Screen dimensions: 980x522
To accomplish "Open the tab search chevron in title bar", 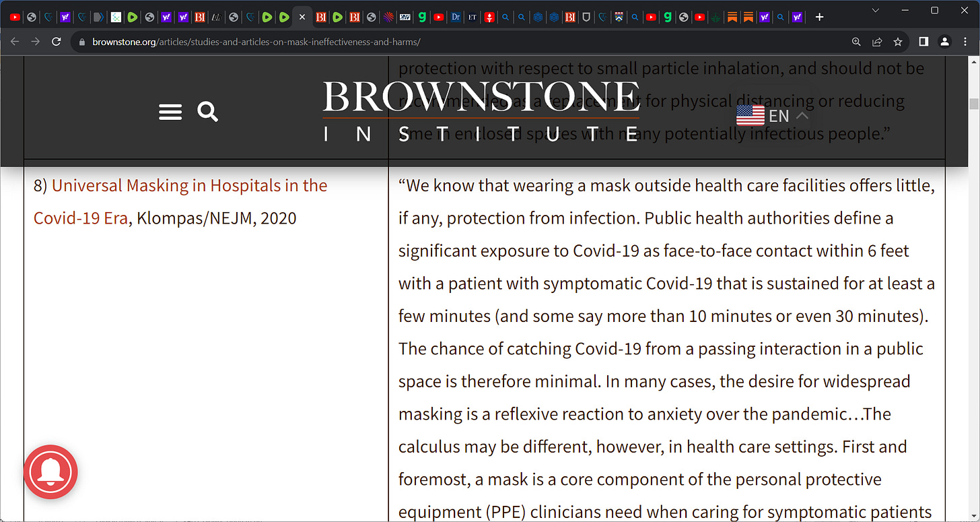I will [x=876, y=10].
